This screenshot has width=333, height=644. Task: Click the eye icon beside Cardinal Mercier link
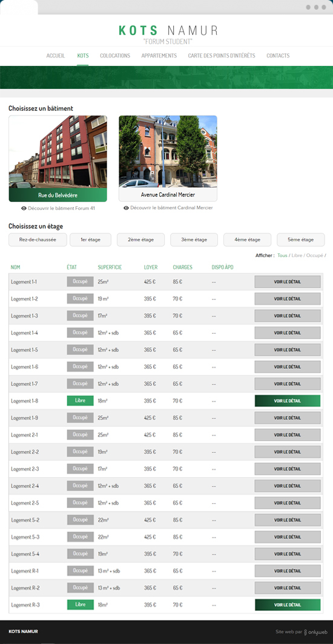126,208
